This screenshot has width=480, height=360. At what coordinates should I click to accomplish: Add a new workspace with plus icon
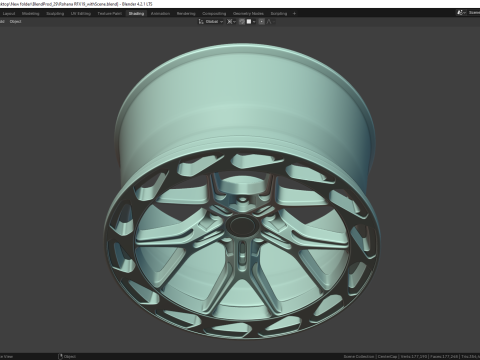(x=294, y=14)
